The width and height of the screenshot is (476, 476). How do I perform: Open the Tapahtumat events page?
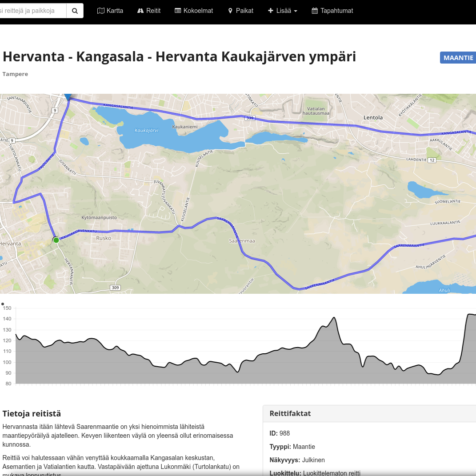[332, 11]
